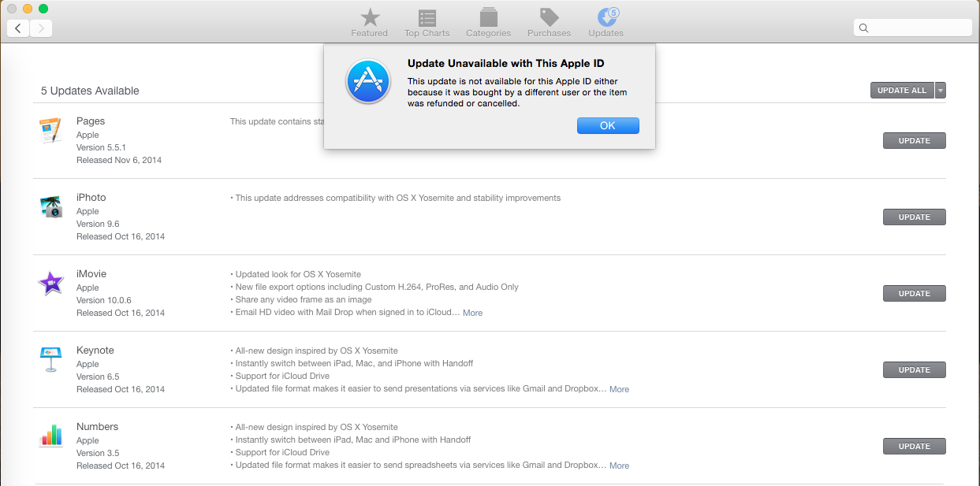980x486 pixels.
Task: Click the App Store icon in dialog
Action: pos(368,81)
